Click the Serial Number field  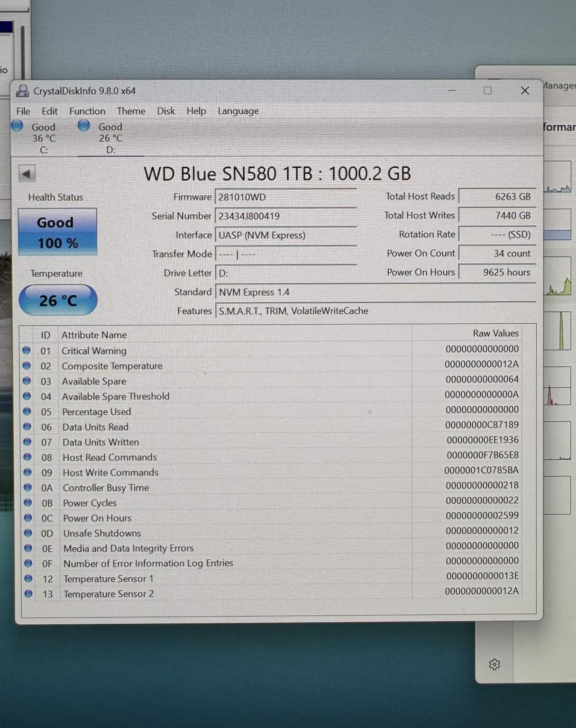point(286,216)
